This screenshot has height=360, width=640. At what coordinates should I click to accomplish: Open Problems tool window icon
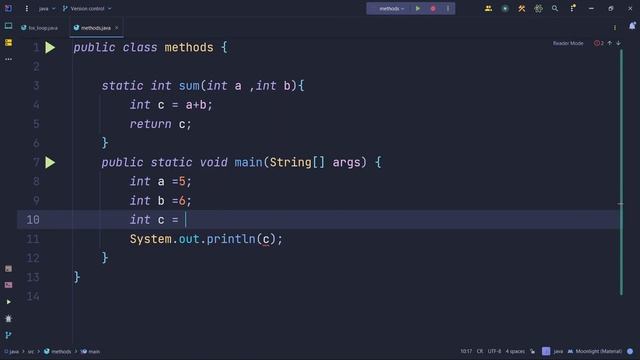[x=8, y=269]
